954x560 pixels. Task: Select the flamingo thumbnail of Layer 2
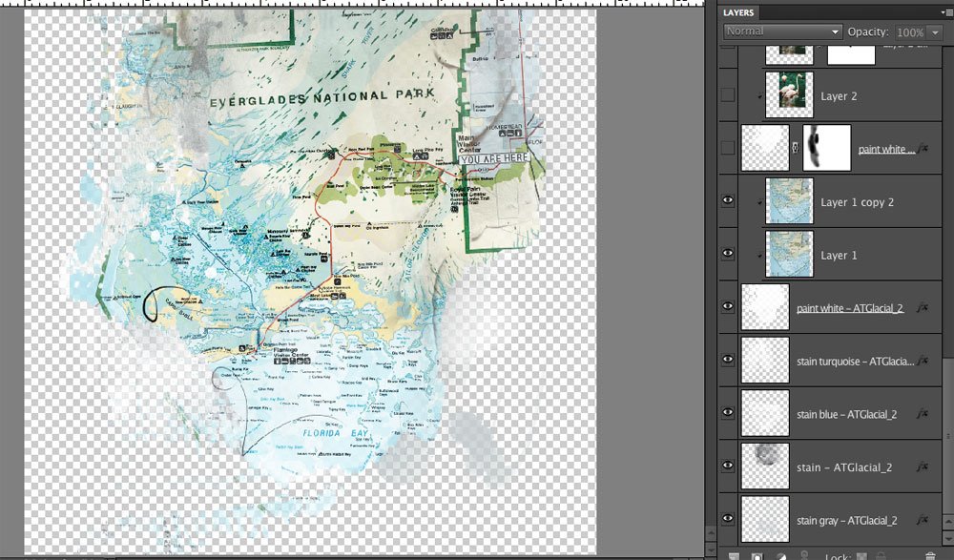coord(789,95)
